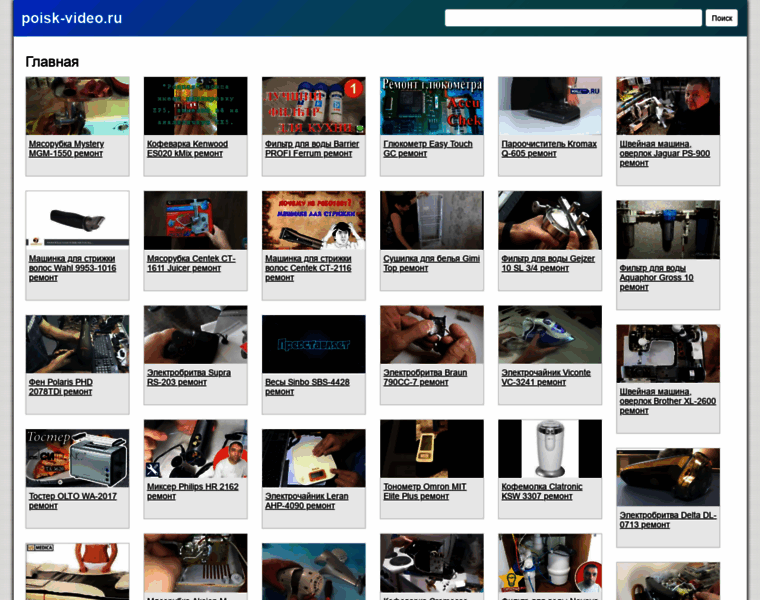Open Фильтр для воды Barrier PROFI Ferrum link
Screen dimensions: 760x600
click(x=312, y=149)
